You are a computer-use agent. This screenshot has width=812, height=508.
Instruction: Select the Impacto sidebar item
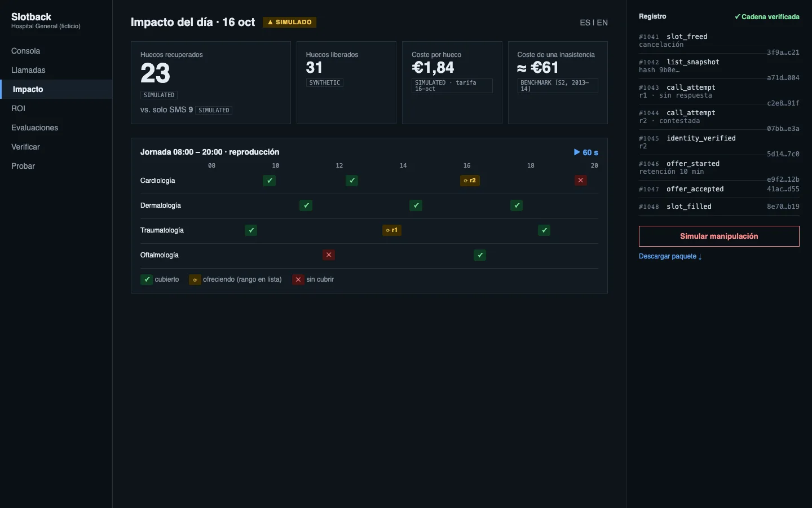[x=56, y=89]
